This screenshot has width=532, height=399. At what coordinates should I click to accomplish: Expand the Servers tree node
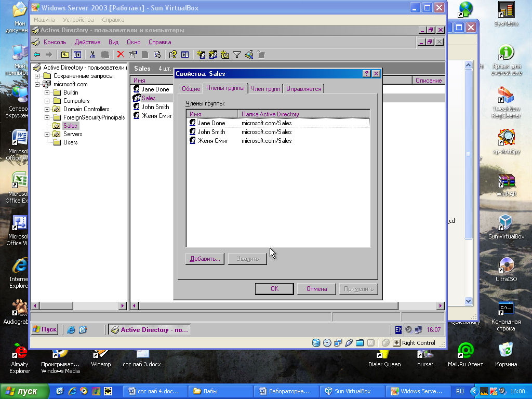click(47, 134)
